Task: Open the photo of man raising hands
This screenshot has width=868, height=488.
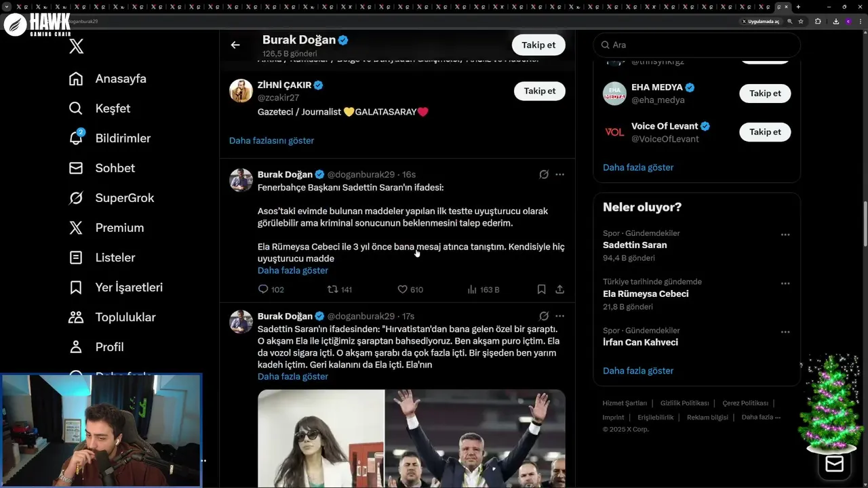Action: [475, 439]
